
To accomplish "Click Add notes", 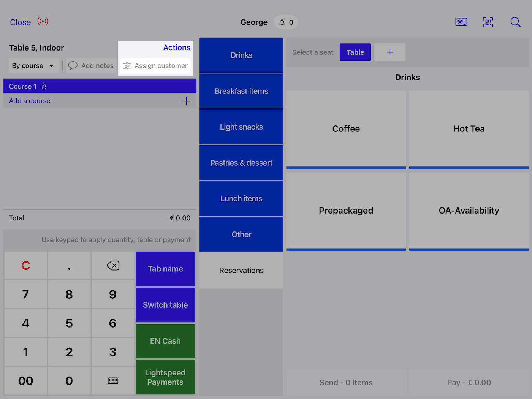I will tap(91, 66).
